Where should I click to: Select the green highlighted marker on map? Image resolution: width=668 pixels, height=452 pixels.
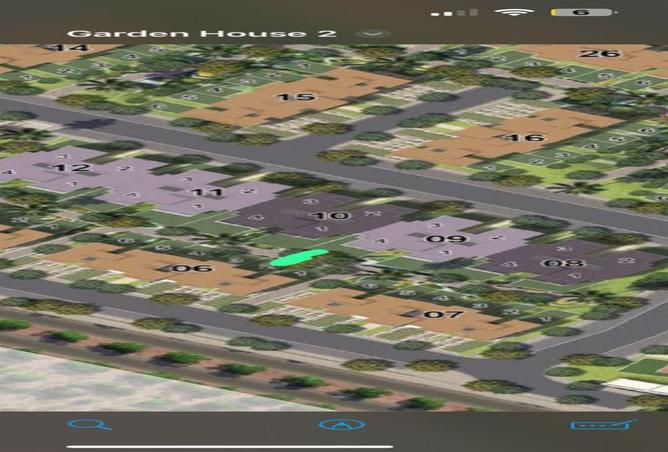(x=298, y=258)
